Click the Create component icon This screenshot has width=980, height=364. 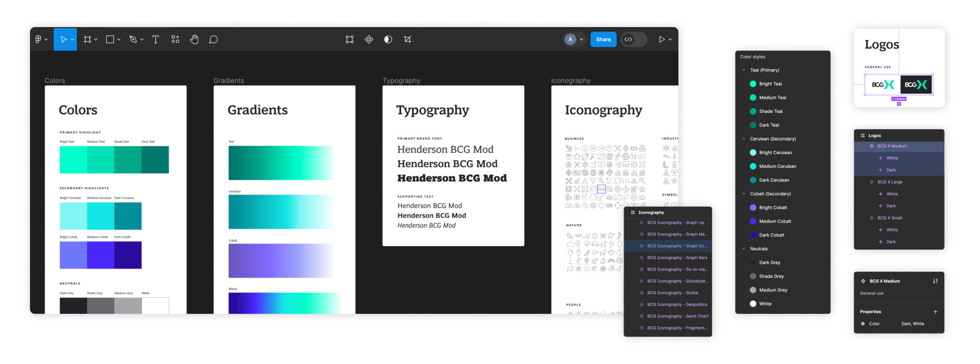(369, 39)
